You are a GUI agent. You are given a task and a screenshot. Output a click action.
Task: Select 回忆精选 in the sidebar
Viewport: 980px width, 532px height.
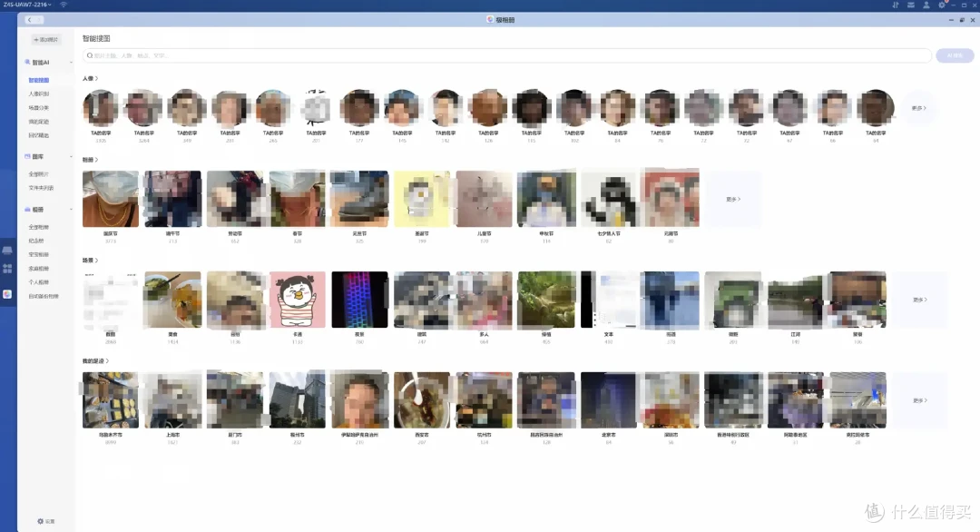tap(39, 135)
